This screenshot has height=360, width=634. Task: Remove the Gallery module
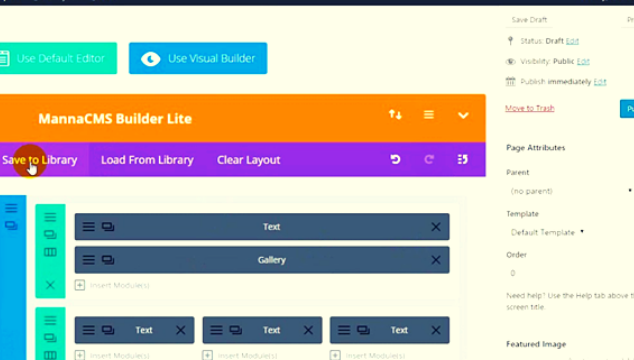436,260
